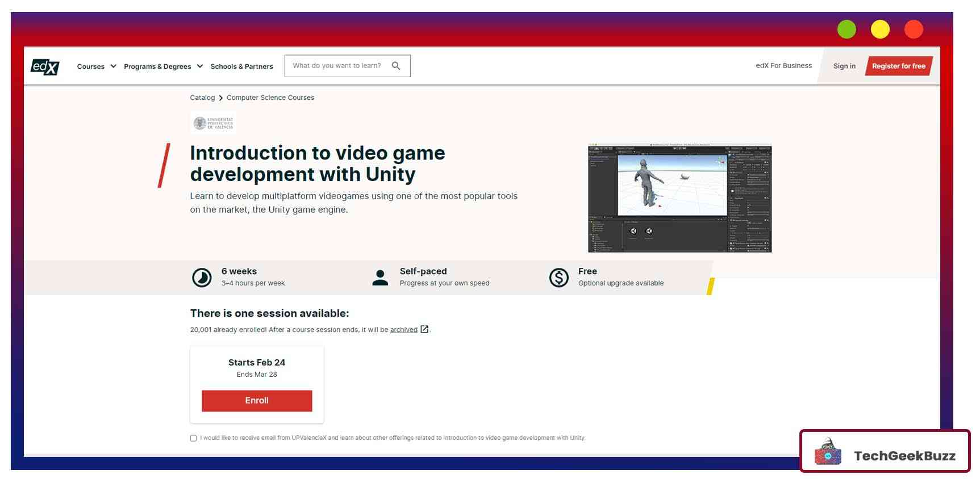Click the dollar icon beside Free

pyautogui.click(x=558, y=278)
